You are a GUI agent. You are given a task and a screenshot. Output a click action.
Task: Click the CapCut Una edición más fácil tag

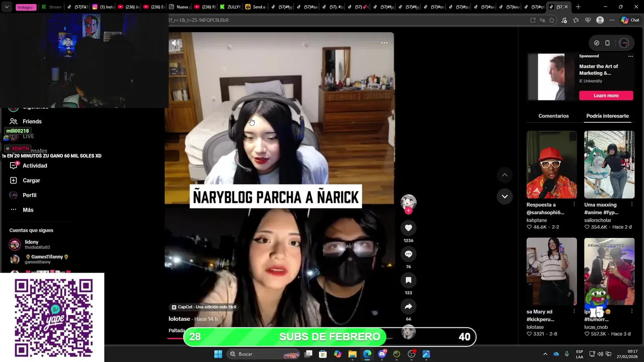[204, 307]
